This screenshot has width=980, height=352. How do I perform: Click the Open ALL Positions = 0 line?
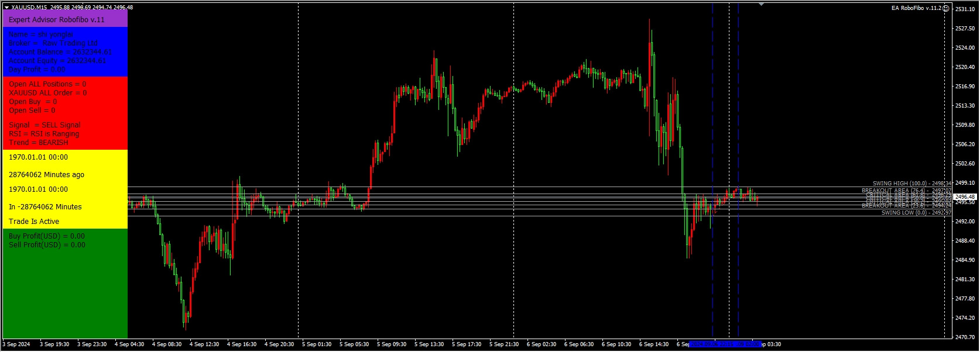[x=47, y=84]
